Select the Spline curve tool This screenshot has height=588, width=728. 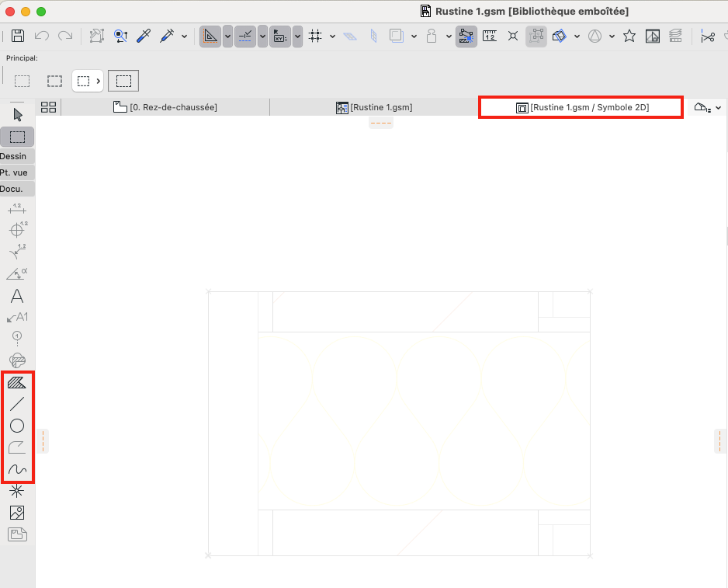click(x=17, y=469)
